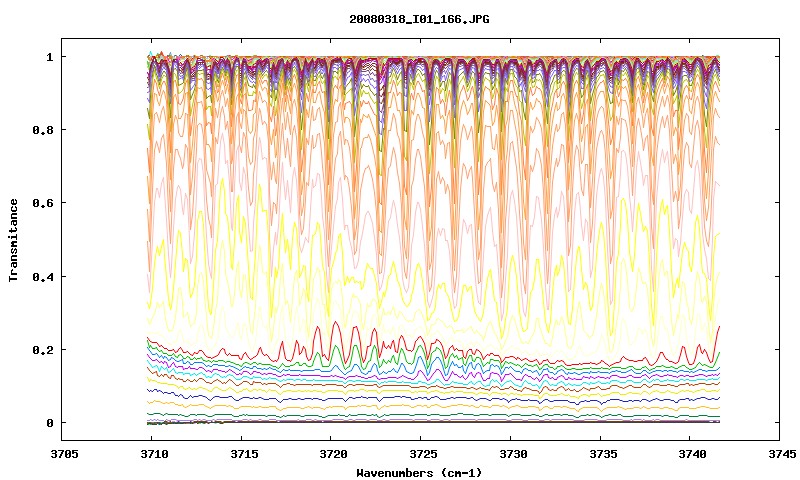The image size is (800, 480).
Task: Select the 3705 x-axis tick label
Action: click(64, 454)
